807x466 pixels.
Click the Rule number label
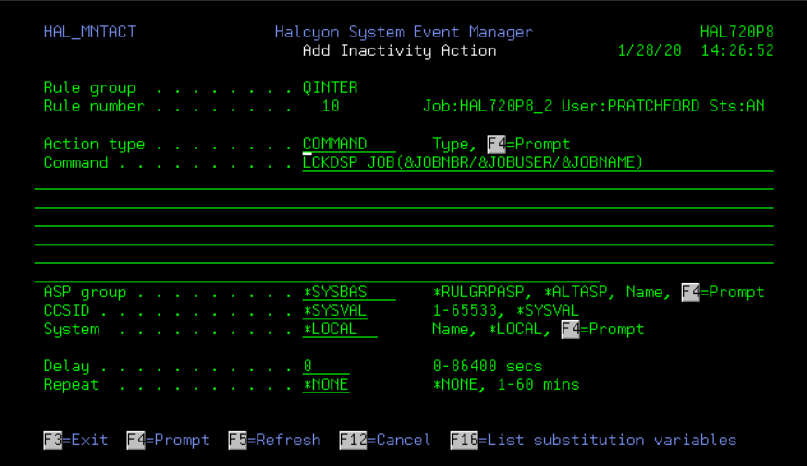[94, 106]
